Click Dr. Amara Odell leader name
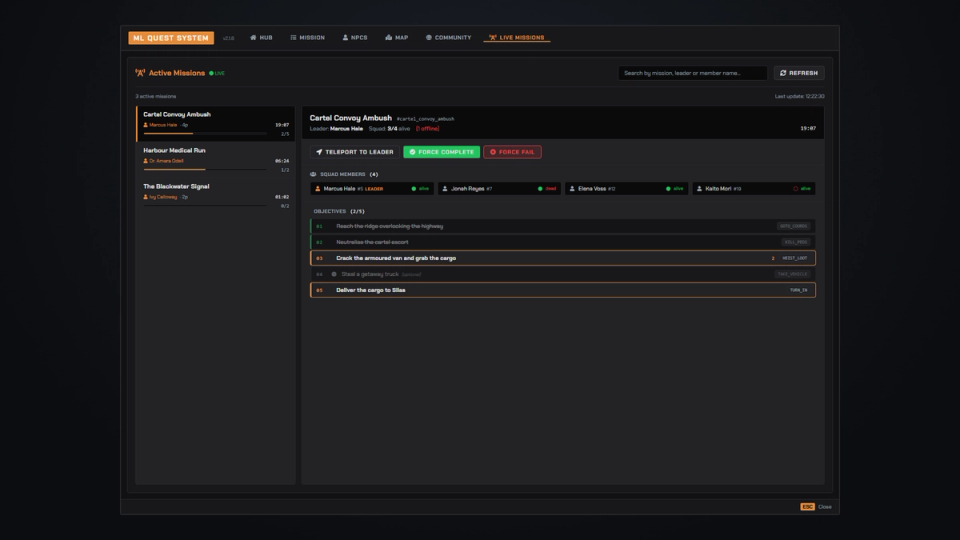This screenshot has width=960, height=540. point(166,161)
